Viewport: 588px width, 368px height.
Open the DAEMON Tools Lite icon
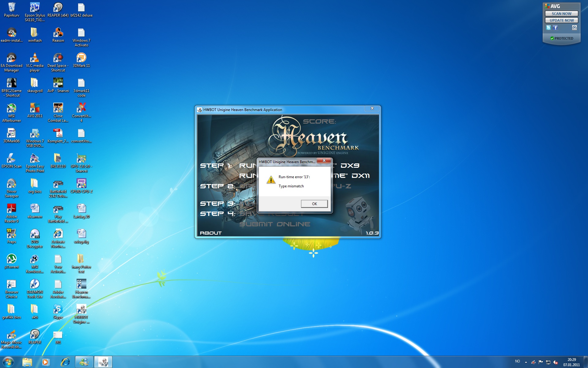click(35, 289)
